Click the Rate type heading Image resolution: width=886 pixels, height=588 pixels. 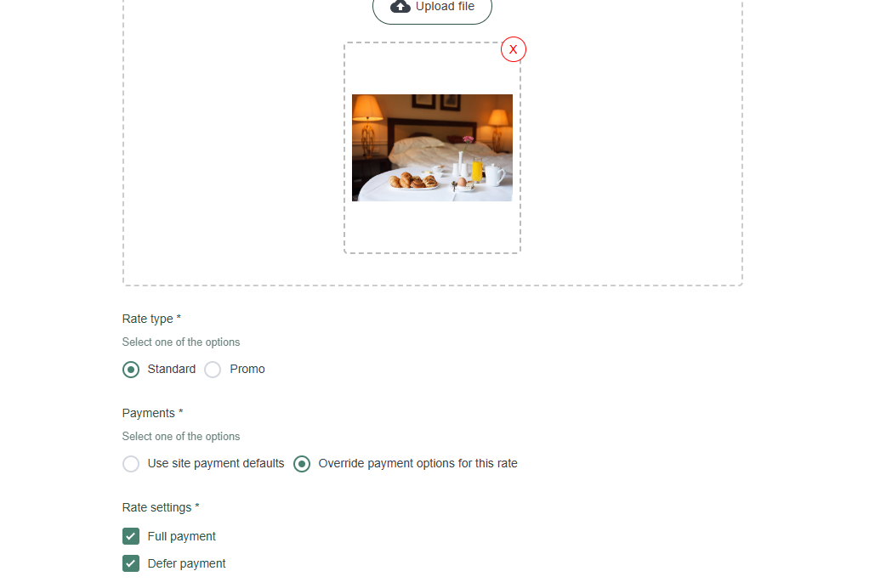[151, 319]
